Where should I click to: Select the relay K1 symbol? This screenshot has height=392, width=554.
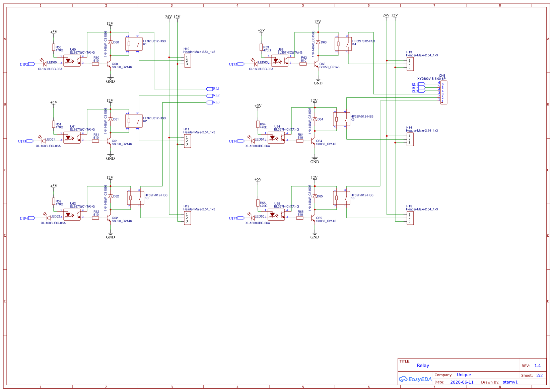[x=134, y=44]
